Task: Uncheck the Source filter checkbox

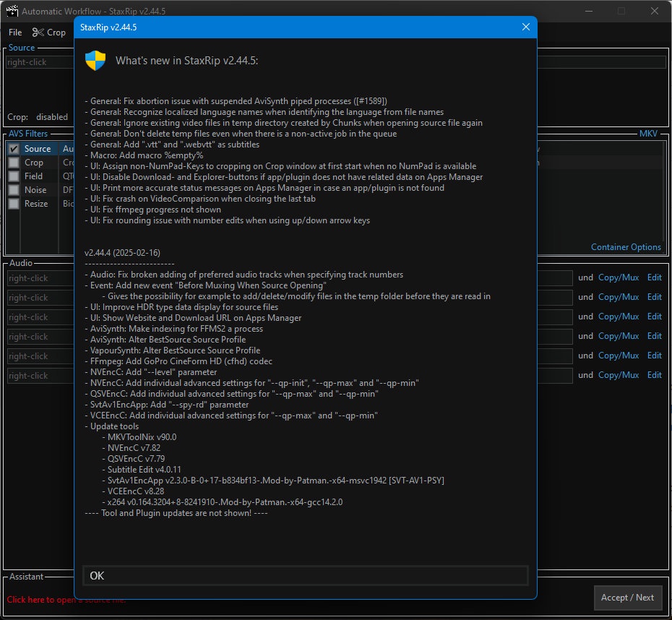Action: [x=14, y=149]
